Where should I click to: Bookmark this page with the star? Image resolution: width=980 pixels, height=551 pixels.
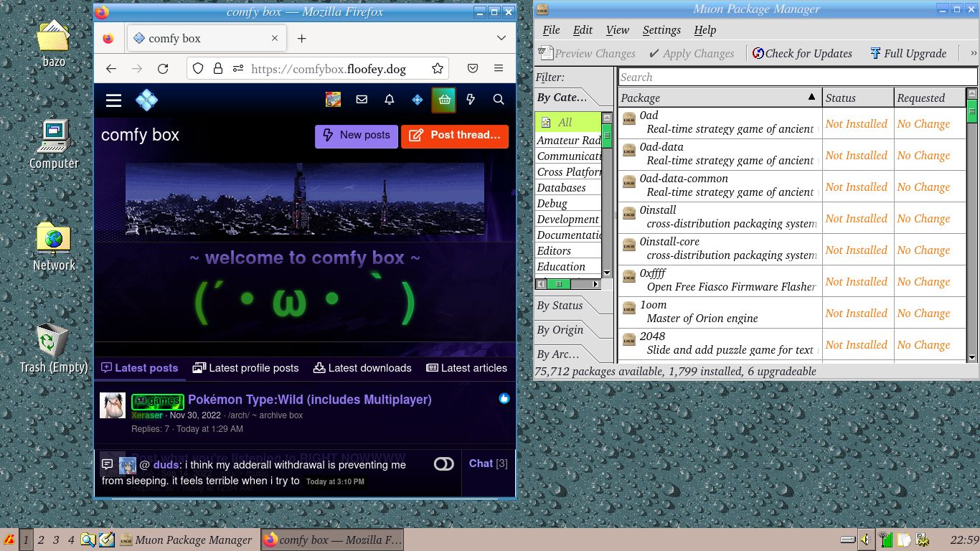[x=438, y=69]
